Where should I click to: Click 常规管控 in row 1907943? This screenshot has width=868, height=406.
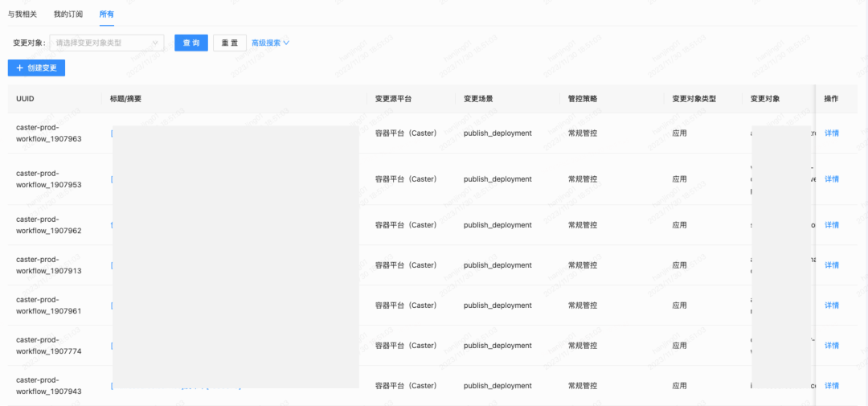pos(583,386)
